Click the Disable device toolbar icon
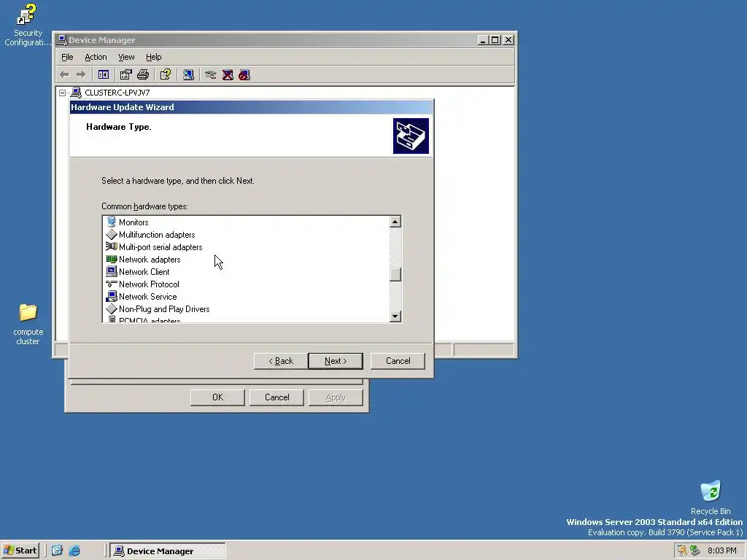Image resolution: width=747 pixels, height=560 pixels. [x=244, y=75]
